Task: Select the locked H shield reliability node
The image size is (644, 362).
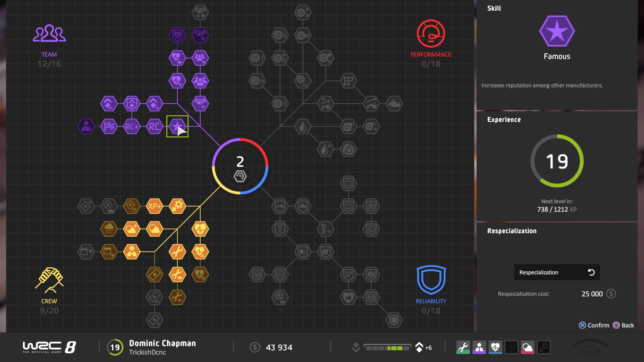Action: [x=280, y=275]
